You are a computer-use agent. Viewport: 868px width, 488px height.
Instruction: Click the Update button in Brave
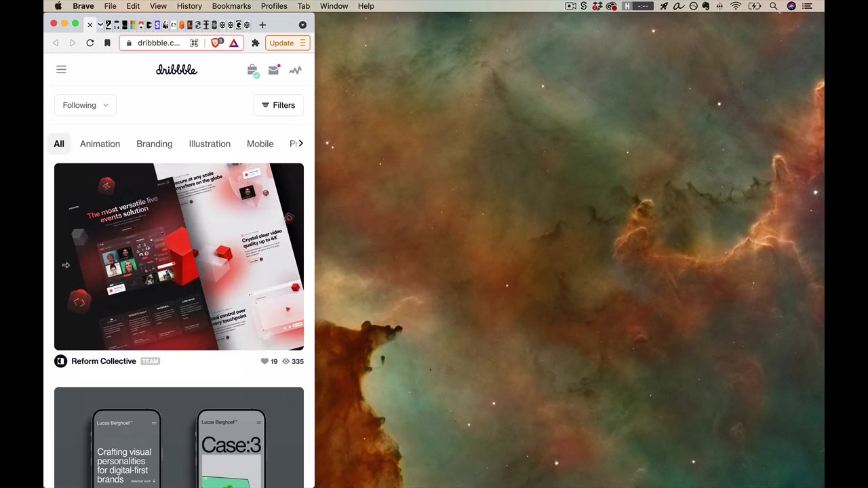tap(288, 43)
